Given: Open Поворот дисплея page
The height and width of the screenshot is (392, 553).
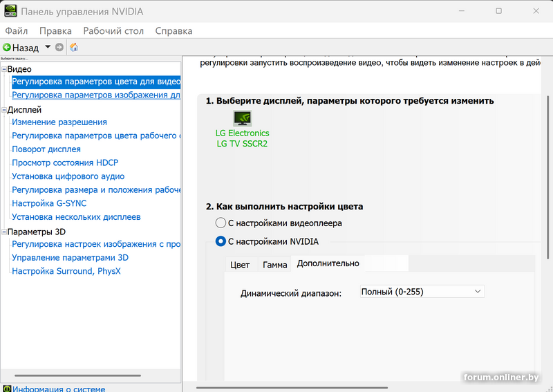Looking at the screenshot, I should (x=46, y=149).
